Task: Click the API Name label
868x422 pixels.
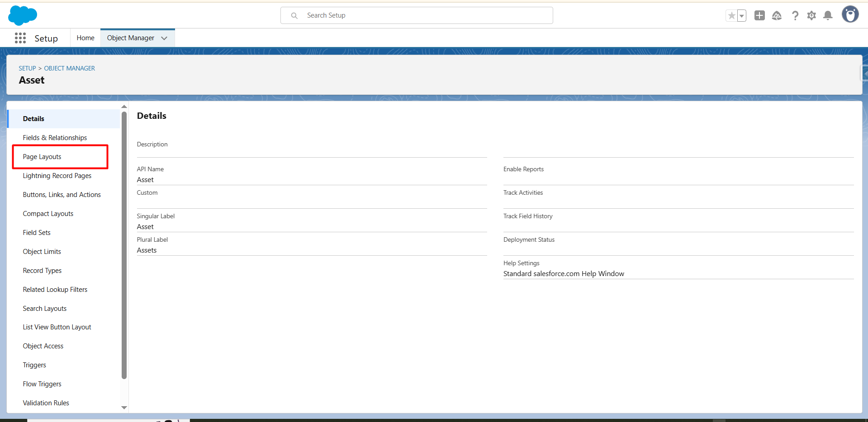Action: [150, 169]
